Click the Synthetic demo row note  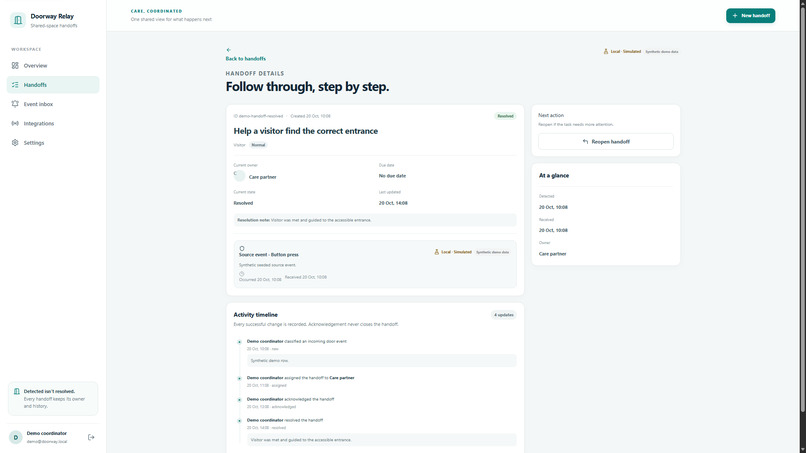point(381,360)
